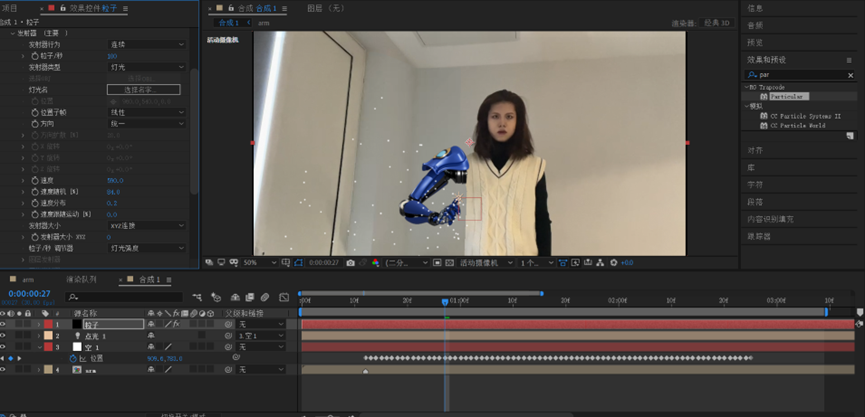Hide the 点光 1 layer eye icon

click(x=3, y=335)
